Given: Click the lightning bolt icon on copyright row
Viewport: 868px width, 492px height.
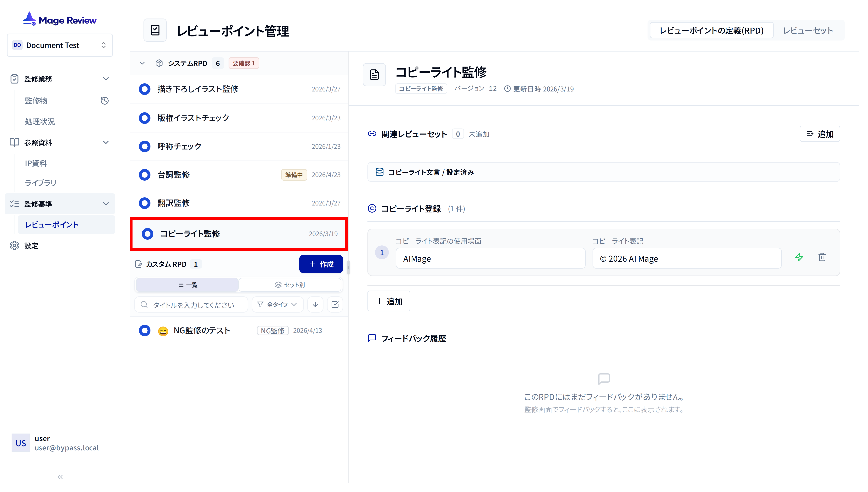Looking at the screenshot, I should point(799,257).
